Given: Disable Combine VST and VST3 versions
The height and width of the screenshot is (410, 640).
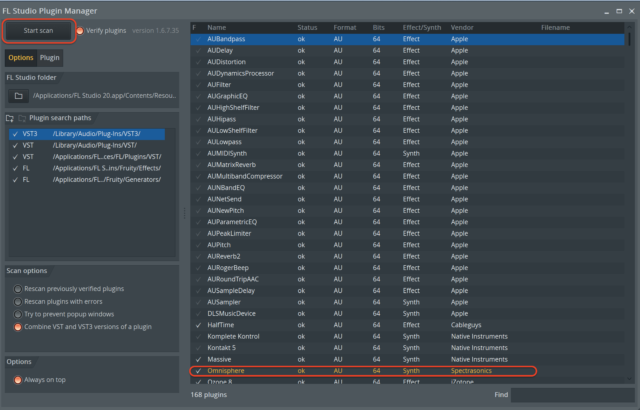Looking at the screenshot, I should pos(17,327).
